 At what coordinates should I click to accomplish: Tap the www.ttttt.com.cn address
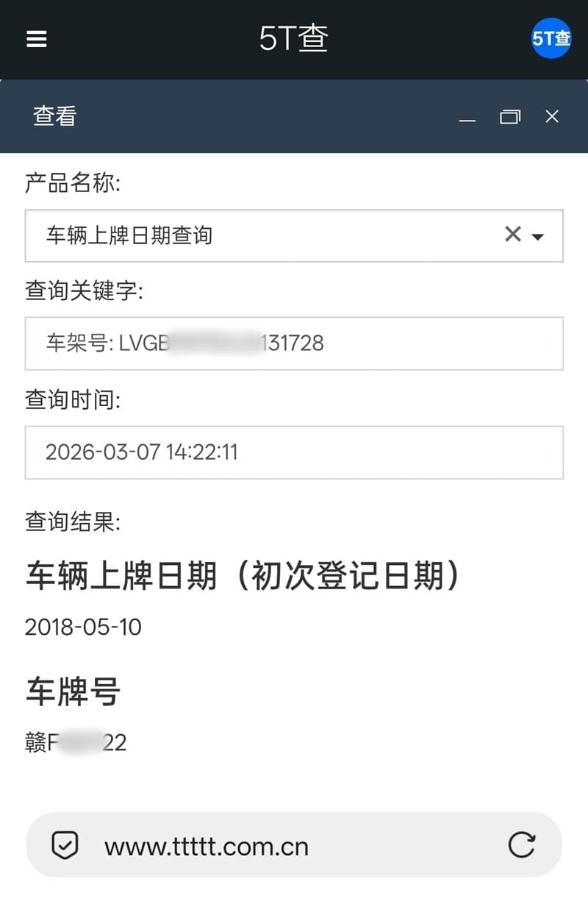coord(207,846)
